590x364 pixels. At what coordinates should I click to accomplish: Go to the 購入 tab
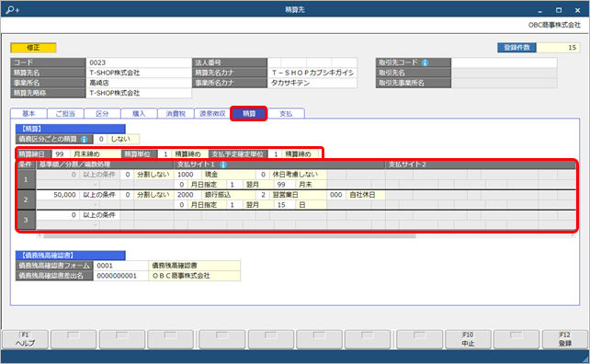click(139, 113)
